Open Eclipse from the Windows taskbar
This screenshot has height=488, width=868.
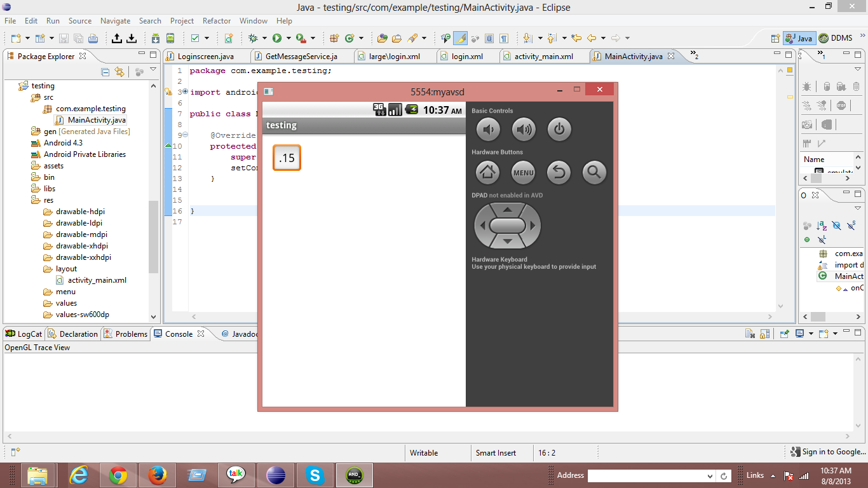click(276, 475)
